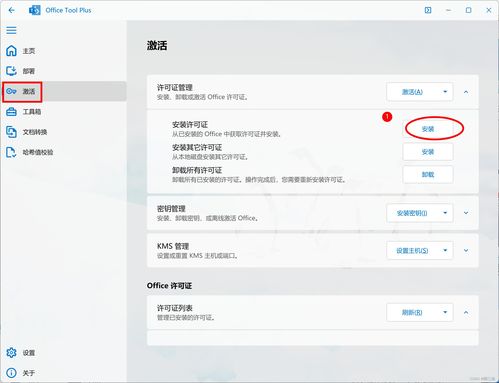Screen dimensions: 499x383
Task: Open dropdown arrow next to 刷新(R)
Action: coord(445,312)
